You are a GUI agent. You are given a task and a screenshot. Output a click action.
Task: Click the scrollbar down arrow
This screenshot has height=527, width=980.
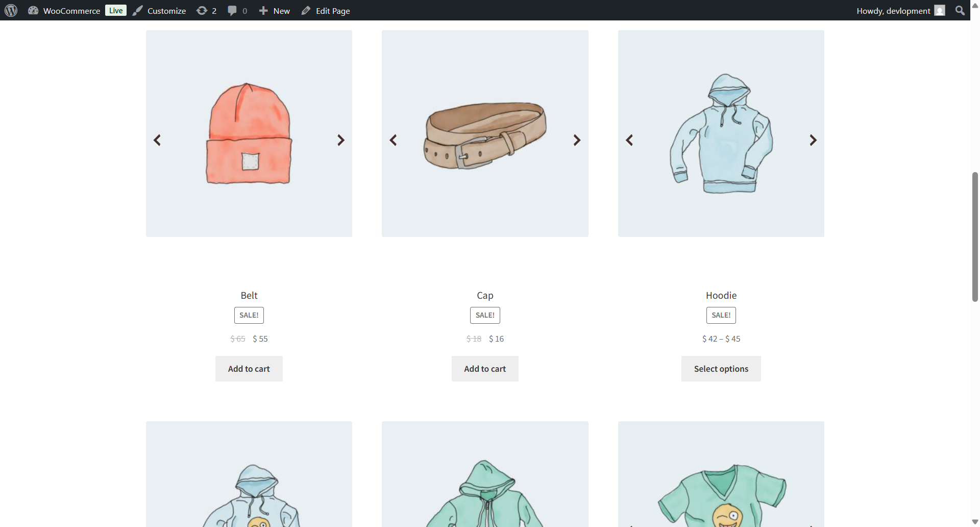tap(975, 522)
